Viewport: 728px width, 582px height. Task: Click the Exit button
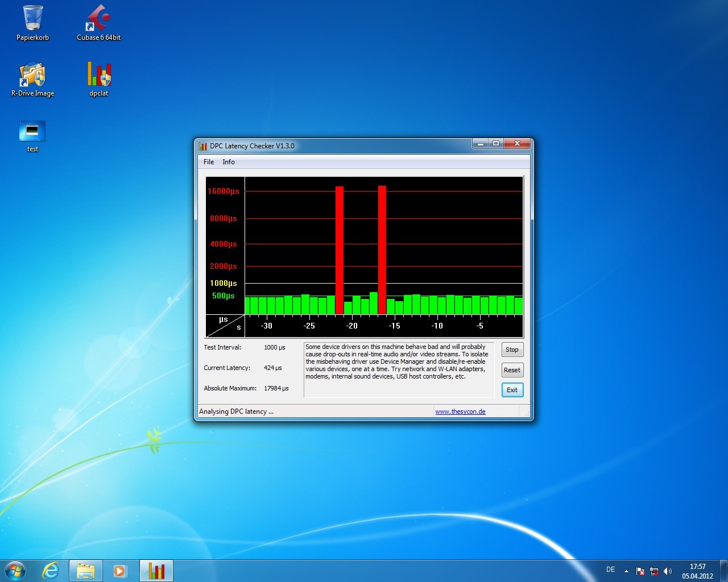[x=512, y=390]
